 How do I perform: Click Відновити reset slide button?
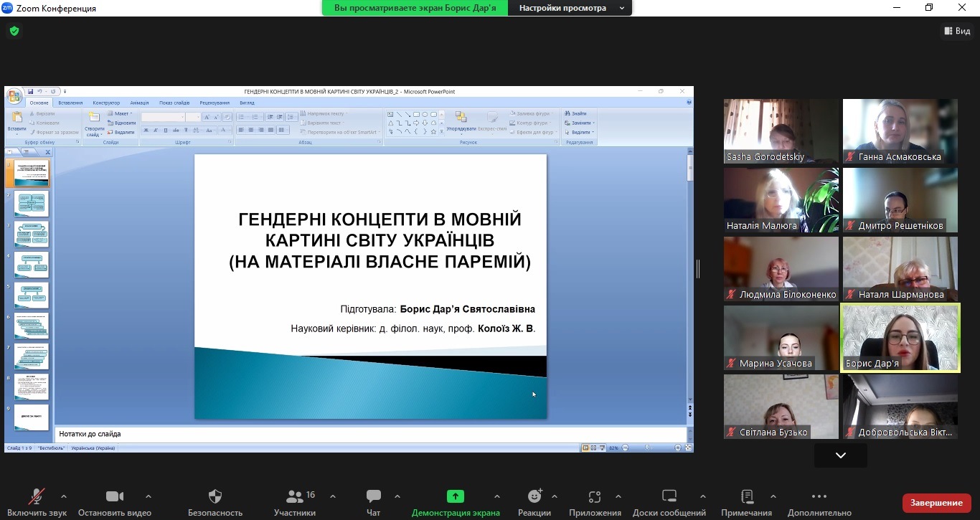(121, 123)
